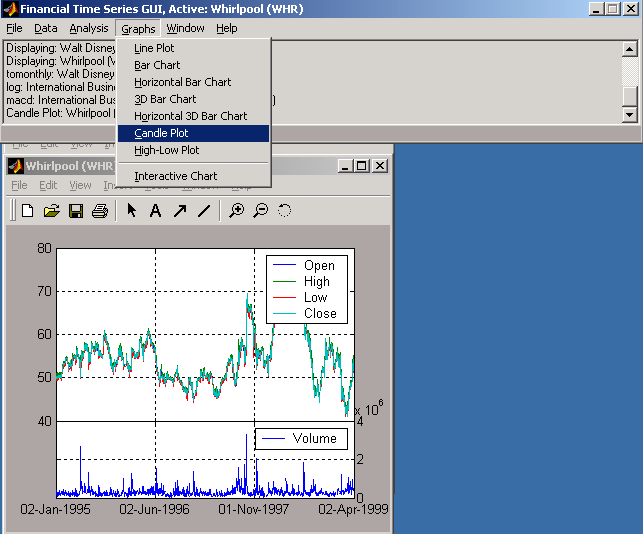Viewport: 643px width, 534px height.
Task: Open the Window menu in main GUI
Action: pos(185,28)
